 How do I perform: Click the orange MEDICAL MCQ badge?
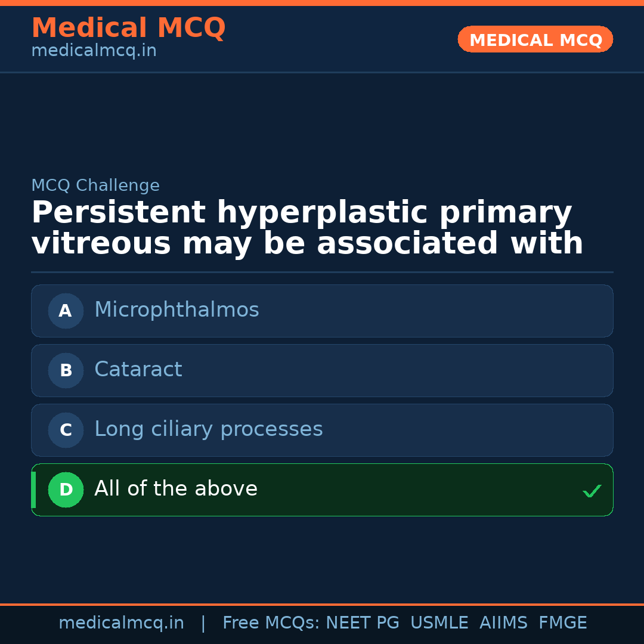point(535,39)
